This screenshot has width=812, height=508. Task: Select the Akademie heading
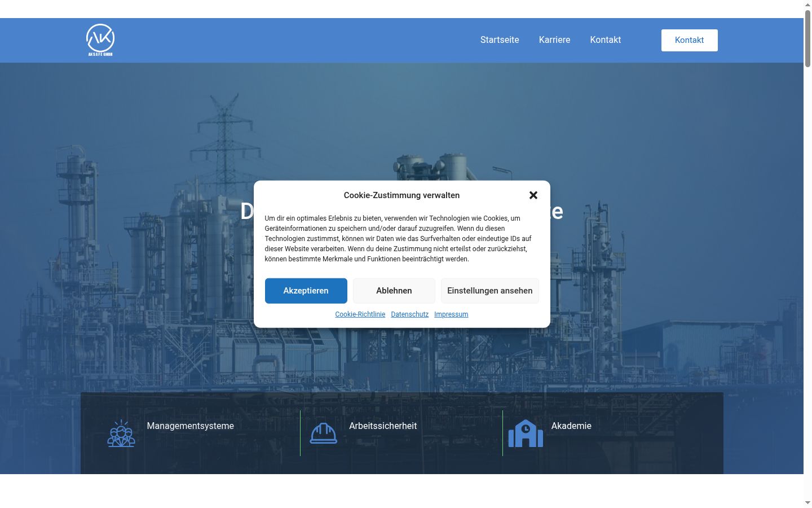tap(571, 426)
